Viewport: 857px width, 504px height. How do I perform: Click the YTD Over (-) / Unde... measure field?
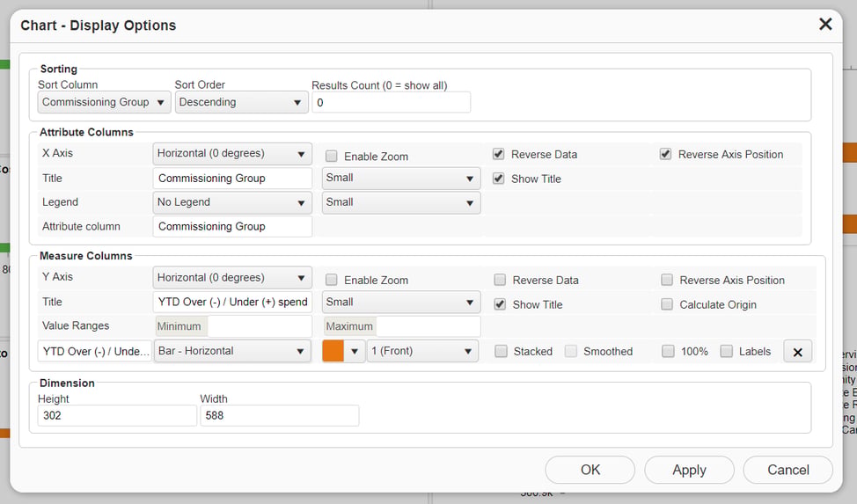tap(94, 352)
